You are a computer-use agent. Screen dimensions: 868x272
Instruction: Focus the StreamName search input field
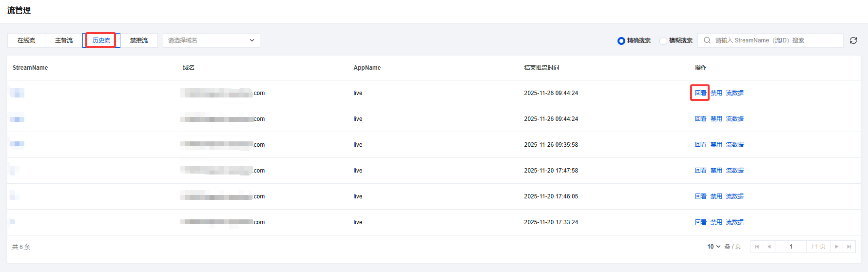[775, 40]
